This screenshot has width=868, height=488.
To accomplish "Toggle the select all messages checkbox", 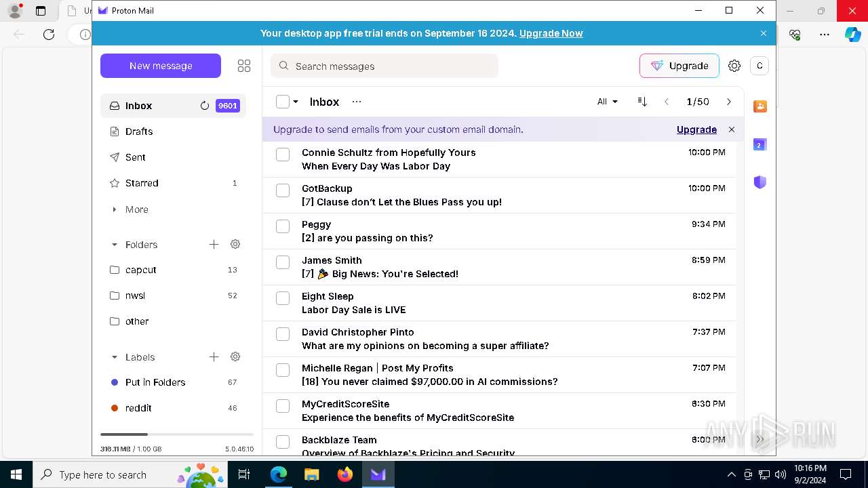I will [283, 102].
